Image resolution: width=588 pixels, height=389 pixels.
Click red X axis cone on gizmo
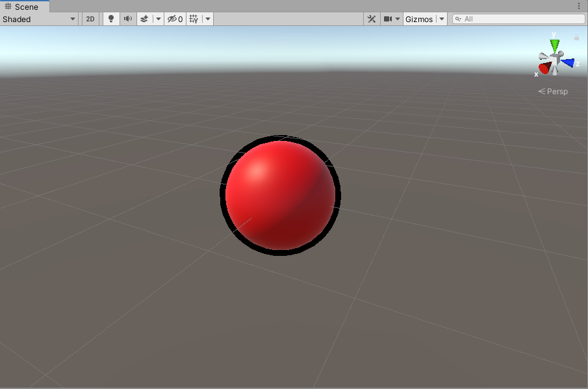coord(545,68)
